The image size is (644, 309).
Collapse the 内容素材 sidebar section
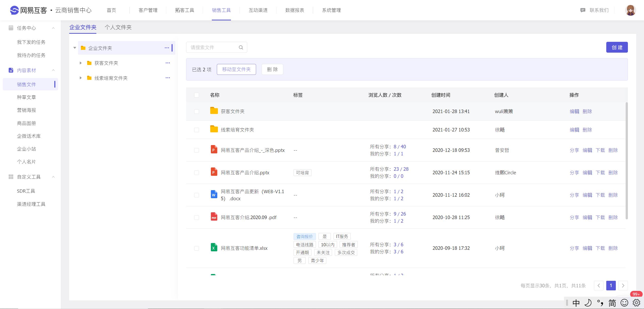pyautogui.click(x=53, y=70)
